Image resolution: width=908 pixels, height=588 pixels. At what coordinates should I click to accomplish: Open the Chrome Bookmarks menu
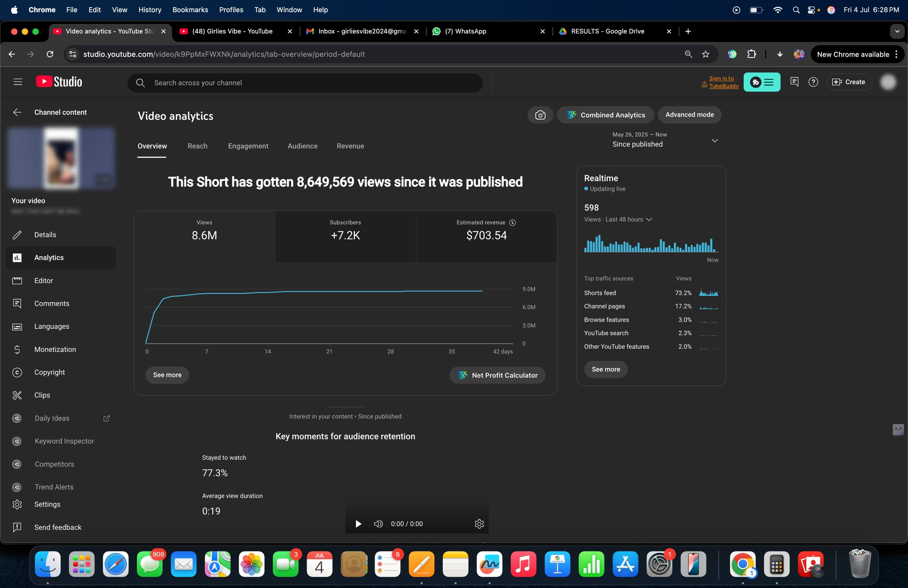click(x=190, y=10)
